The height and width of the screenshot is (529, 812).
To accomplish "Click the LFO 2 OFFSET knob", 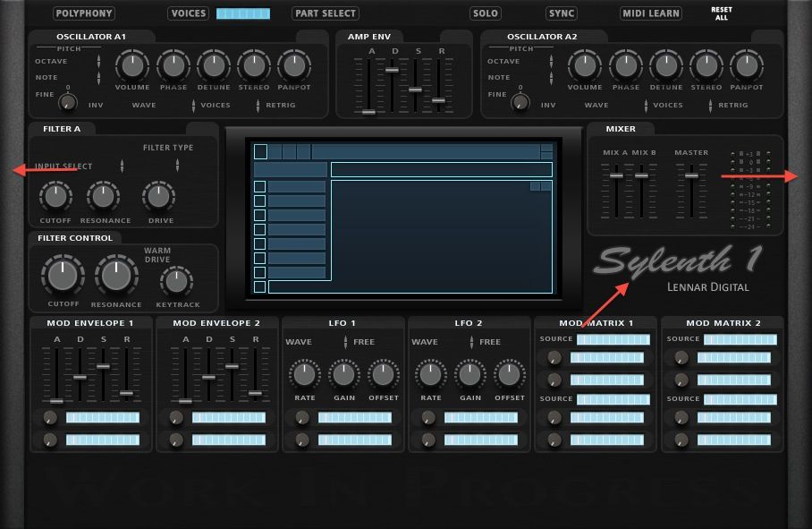I will [x=509, y=375].
